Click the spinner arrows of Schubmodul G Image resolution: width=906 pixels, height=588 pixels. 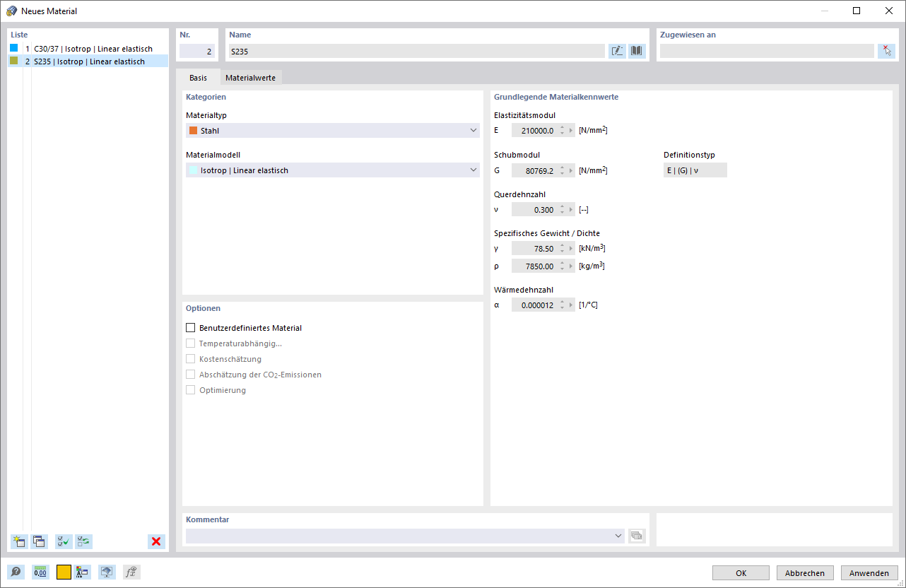pyautogui.click(x=562, y=170)
